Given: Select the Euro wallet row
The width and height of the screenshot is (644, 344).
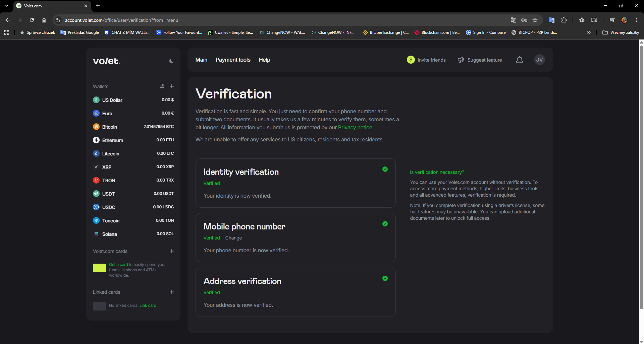Looking at the screenshot, I should [133, 113].
